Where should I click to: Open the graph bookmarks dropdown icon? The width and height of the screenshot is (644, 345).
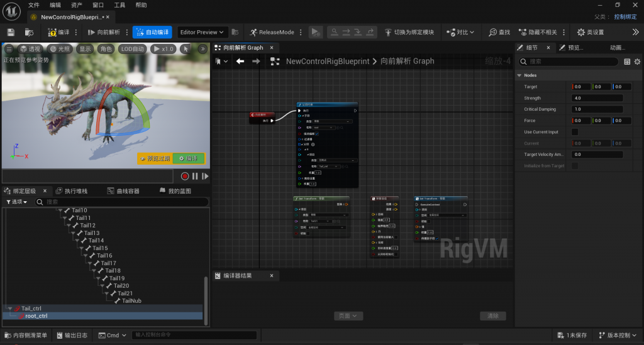221,61
